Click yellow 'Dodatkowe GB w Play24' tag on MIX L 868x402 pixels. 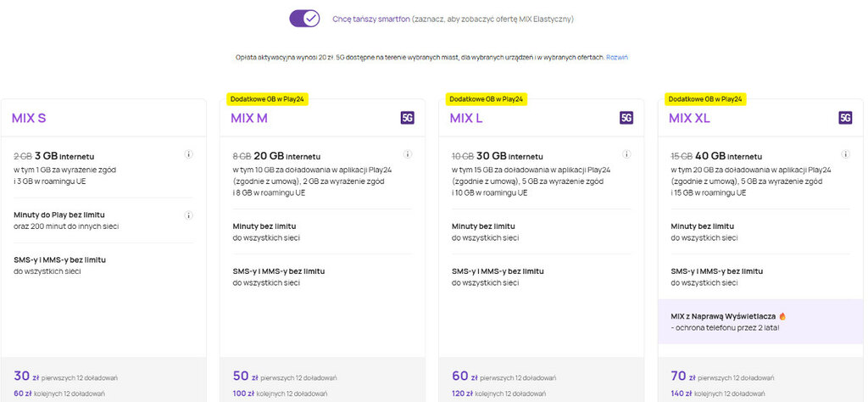coord(486,99)
